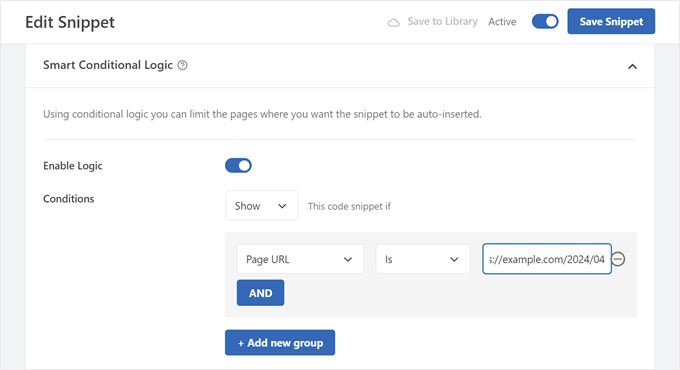Open the Show dropdown

pos(262,206)
